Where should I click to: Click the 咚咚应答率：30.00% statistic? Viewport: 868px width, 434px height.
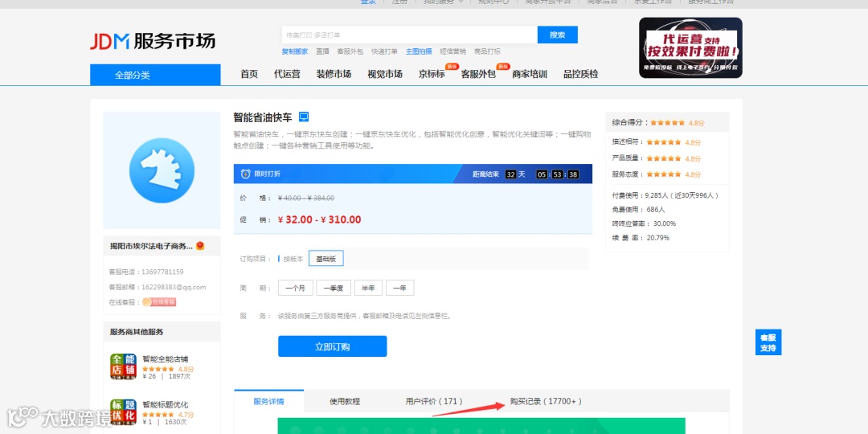(644, 223)
